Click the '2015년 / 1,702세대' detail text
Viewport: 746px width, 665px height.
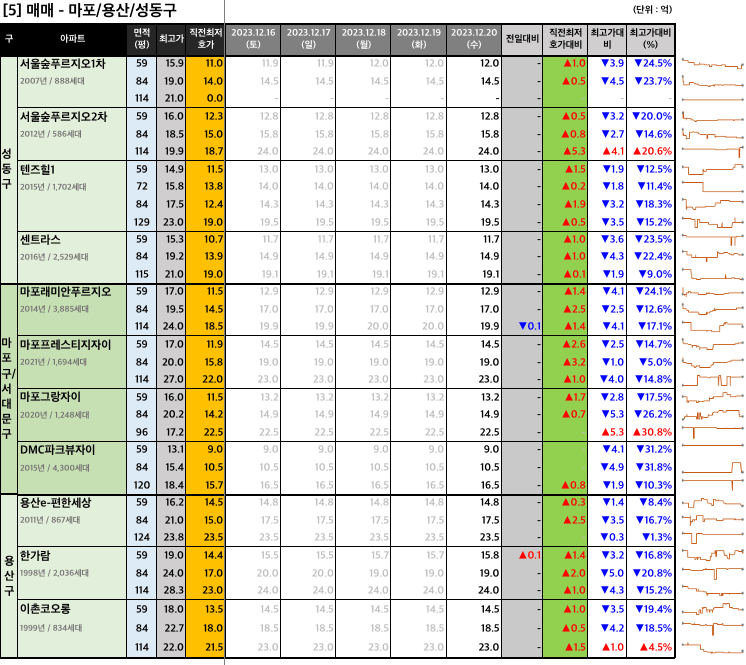[53, 187]
